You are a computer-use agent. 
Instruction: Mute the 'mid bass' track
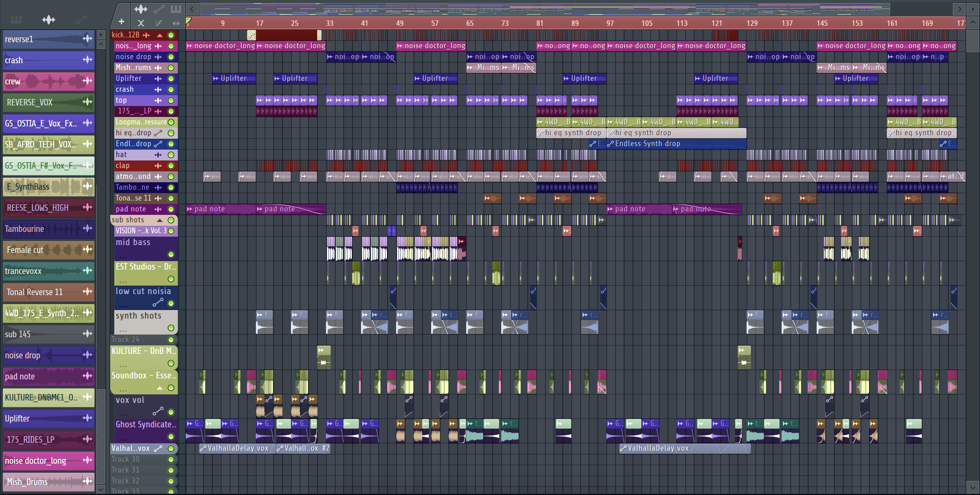[x=171, y=254]
